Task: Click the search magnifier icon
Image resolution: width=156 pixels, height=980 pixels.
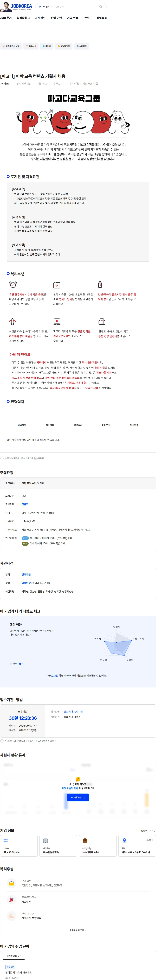Action: tap(101, 7)
